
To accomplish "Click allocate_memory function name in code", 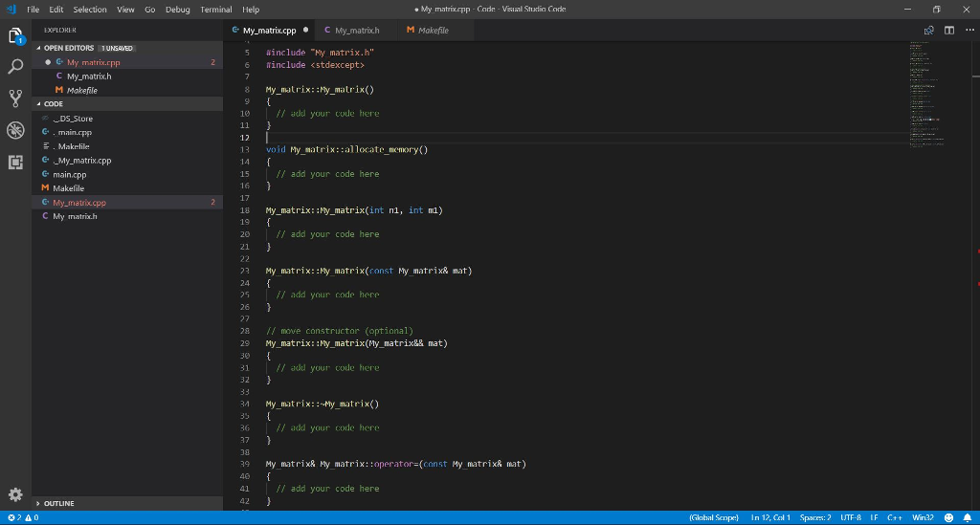I will [x=383, y=150].
